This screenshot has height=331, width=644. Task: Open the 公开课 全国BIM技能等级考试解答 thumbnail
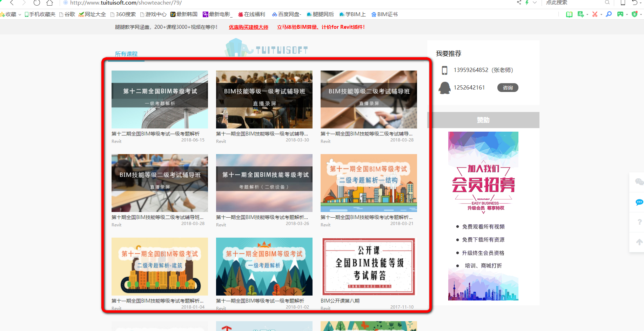(x=369, y=266)
